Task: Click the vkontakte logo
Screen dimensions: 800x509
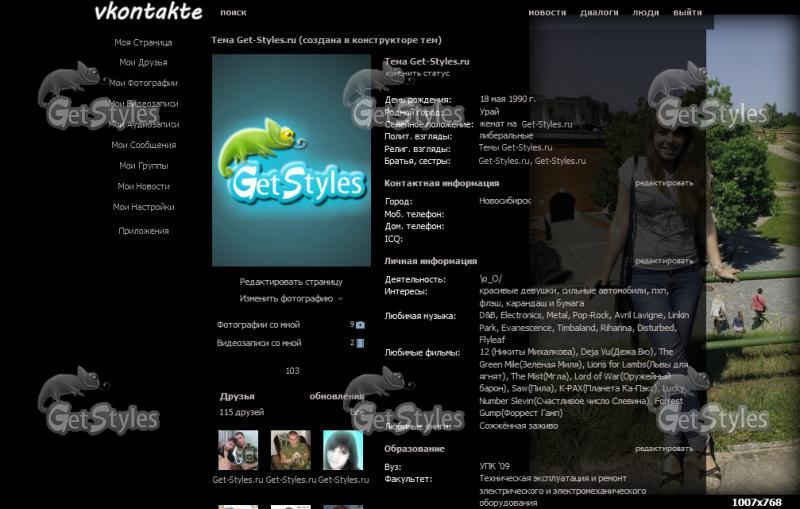Action: [x=148, y=12]
